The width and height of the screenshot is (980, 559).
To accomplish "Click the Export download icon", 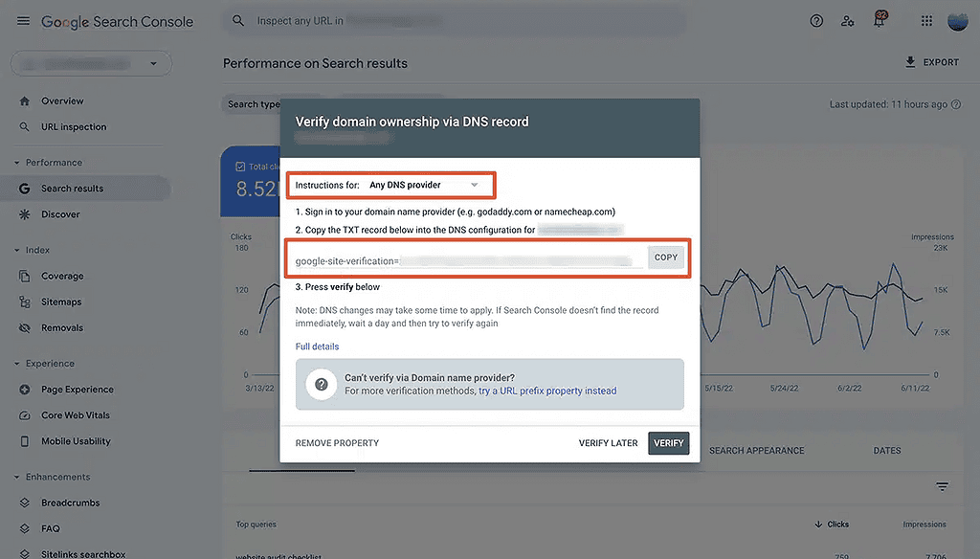I will (x=910, y=62).
